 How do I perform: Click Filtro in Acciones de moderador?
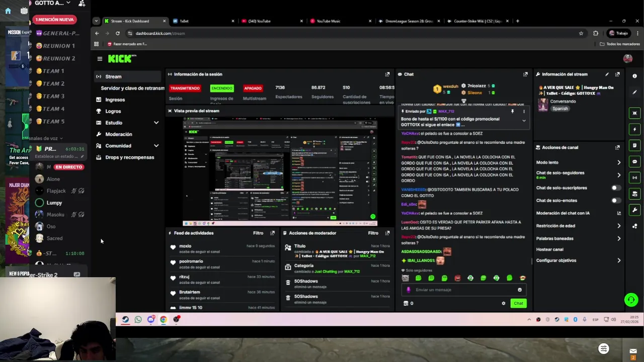pos(373,233)
